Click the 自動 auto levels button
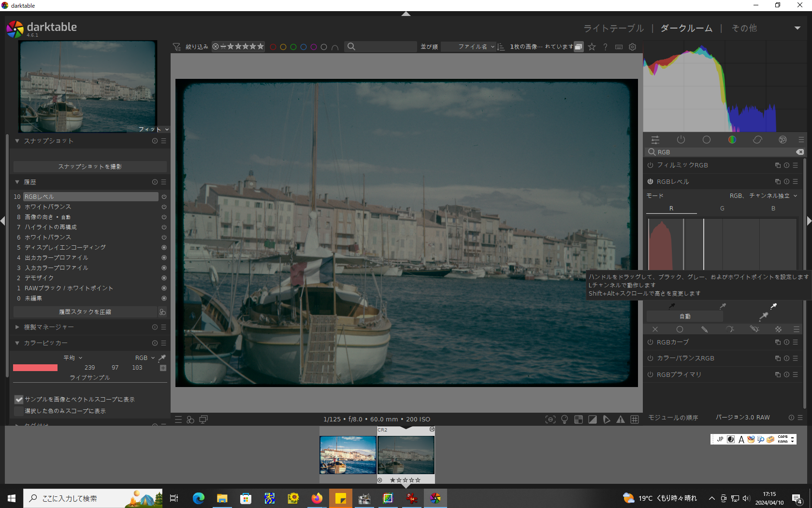The image size is (812, 508). 685,316
